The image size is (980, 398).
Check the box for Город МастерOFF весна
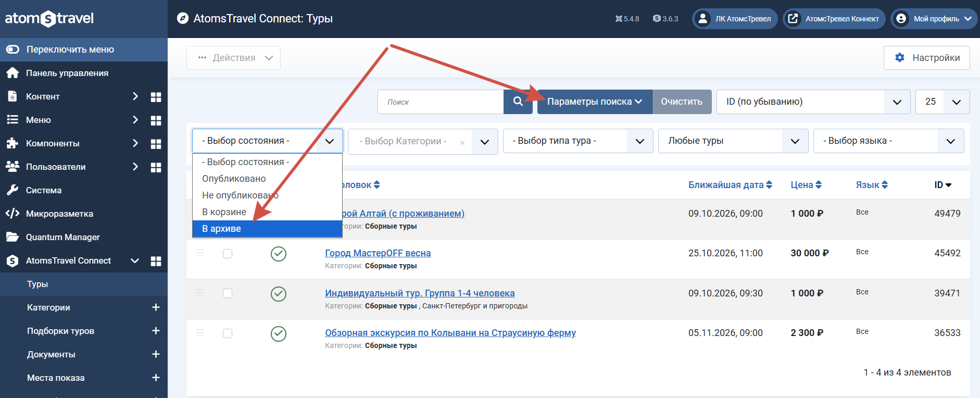(x=228, y=254)
